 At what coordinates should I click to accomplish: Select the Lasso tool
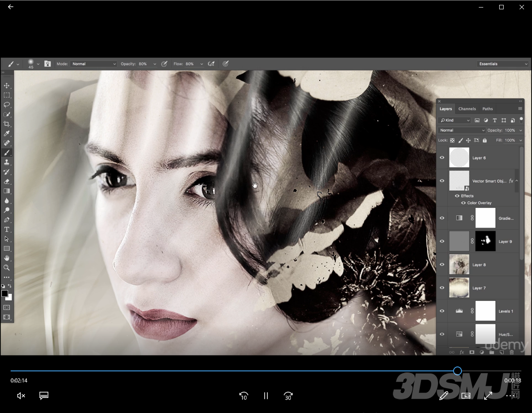click(x=7, y=105)
